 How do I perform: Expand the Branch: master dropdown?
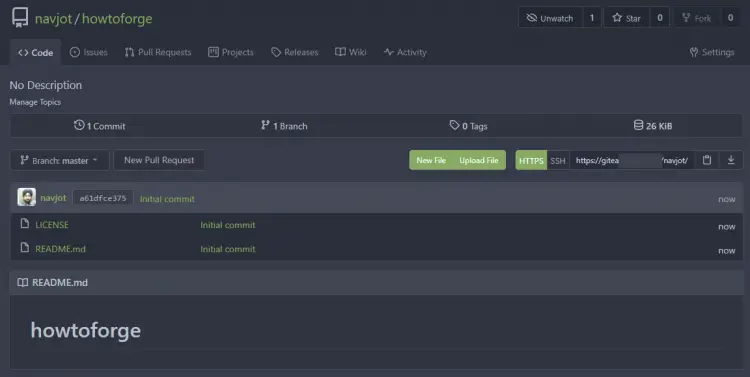pyautogui.click(x=60, y=160)
